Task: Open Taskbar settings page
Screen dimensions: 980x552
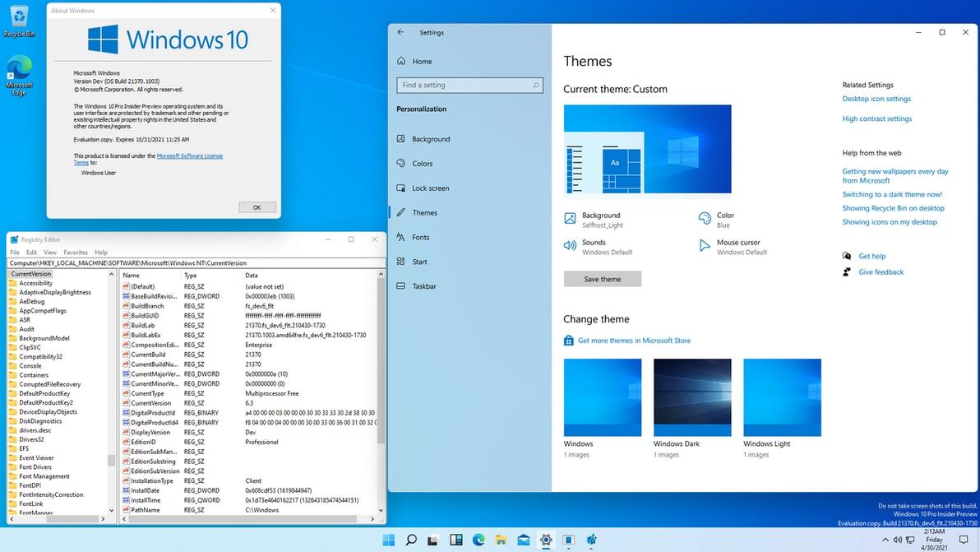Action: tap(416, 286)
